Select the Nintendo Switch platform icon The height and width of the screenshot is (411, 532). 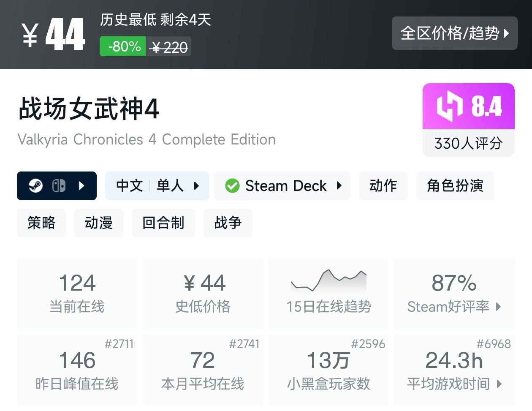point(59,186)
